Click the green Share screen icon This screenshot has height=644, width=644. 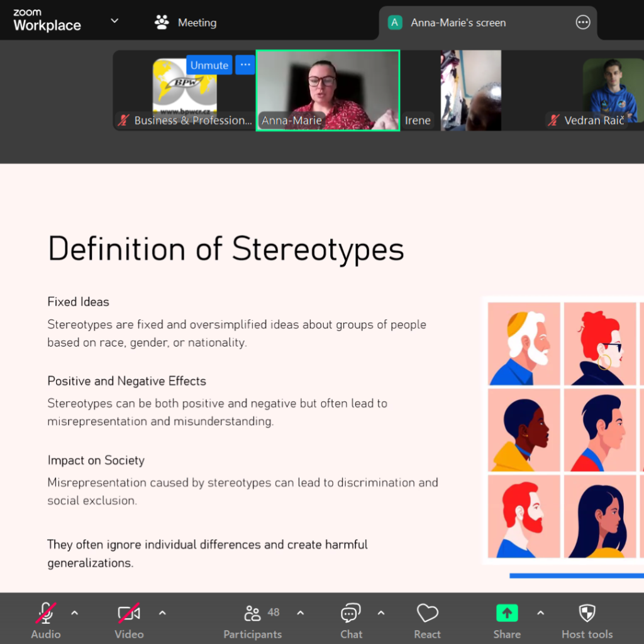click(x=506, y=613)
